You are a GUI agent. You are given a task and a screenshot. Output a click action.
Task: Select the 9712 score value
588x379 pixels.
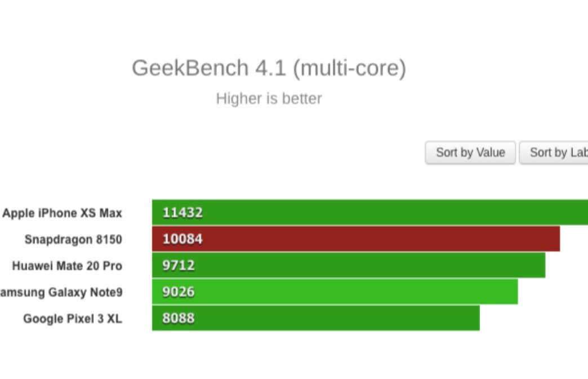(179, 266)
